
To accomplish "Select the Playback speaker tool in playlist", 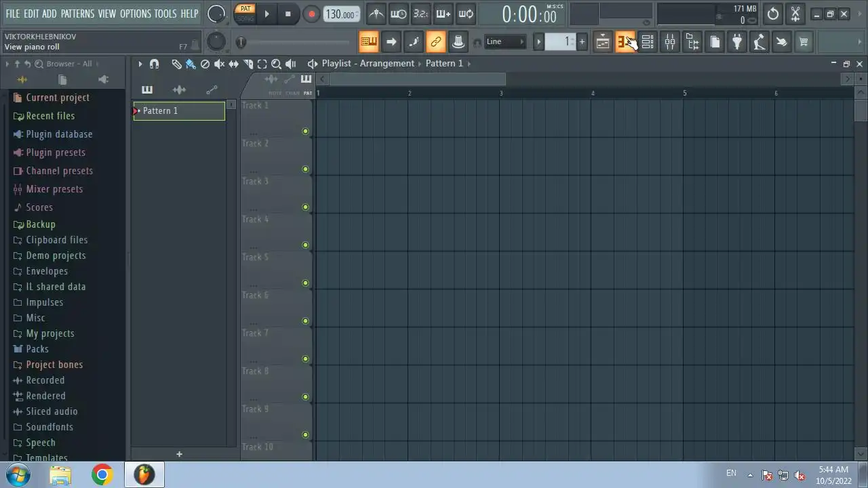I will tap(290, 64).
